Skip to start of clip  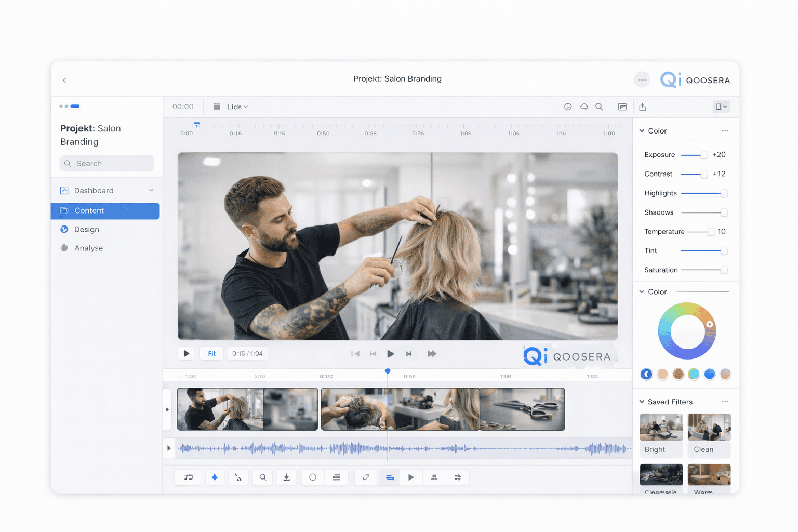pos(355,354)
